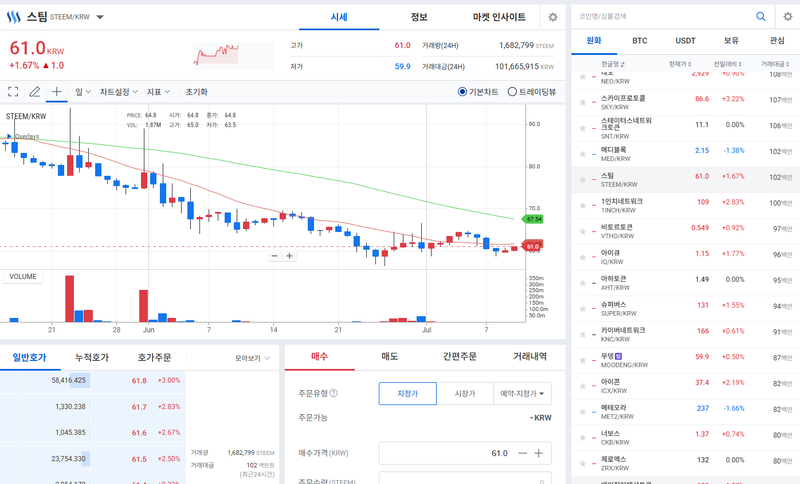Open chart settings gear icon
This screenshot has width=800, height=484.
pyautogui.click(x=553, y=17)
